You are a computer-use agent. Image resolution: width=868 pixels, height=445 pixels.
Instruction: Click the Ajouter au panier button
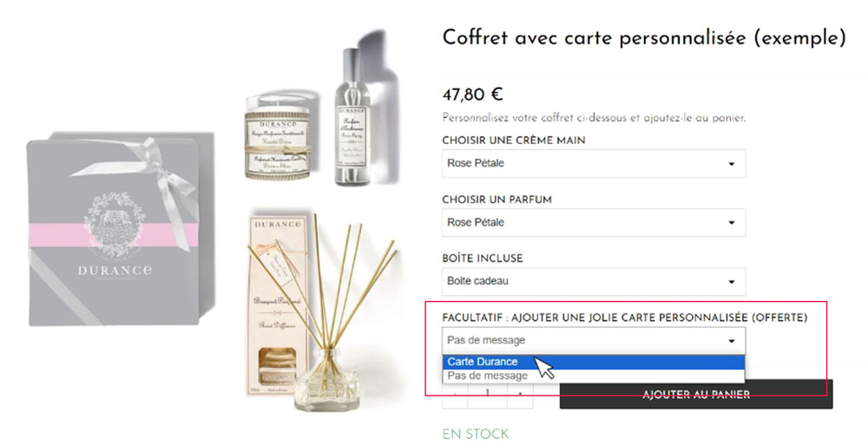click(696, 395)
